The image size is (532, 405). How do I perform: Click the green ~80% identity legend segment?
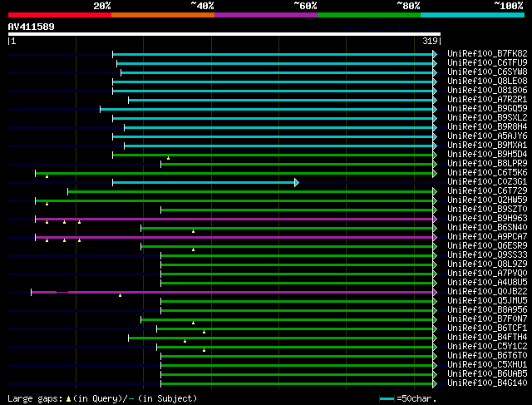click(369, 15)
